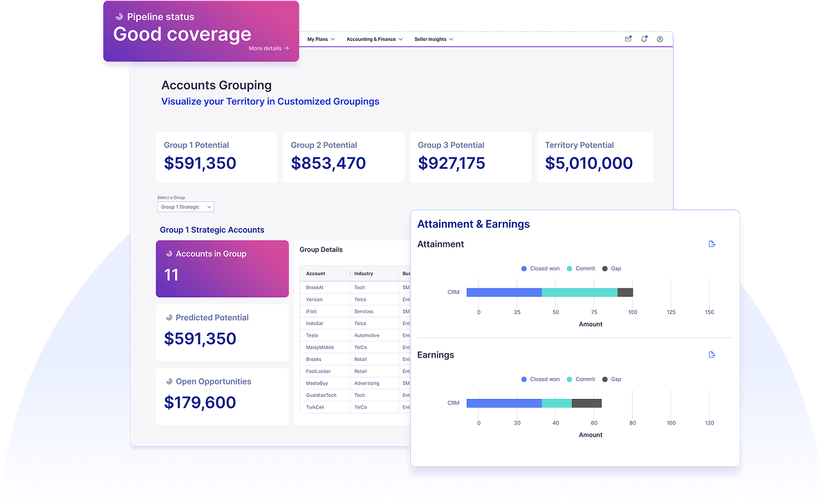Select the Territory Potential card
Screen dimensions: 825x504
(x=595, y=158)
